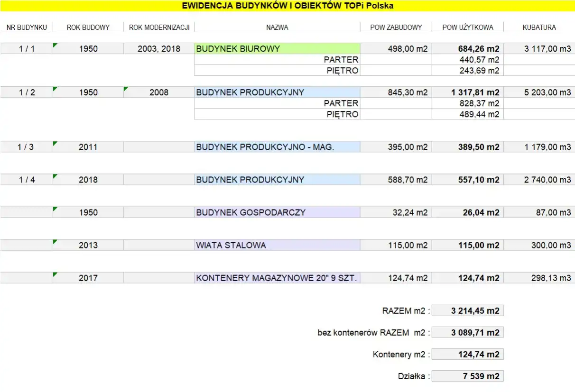Screen dimensions: 575x392
Task: Click the "440,57 m2" parter area cell
Action: point(468,59)
